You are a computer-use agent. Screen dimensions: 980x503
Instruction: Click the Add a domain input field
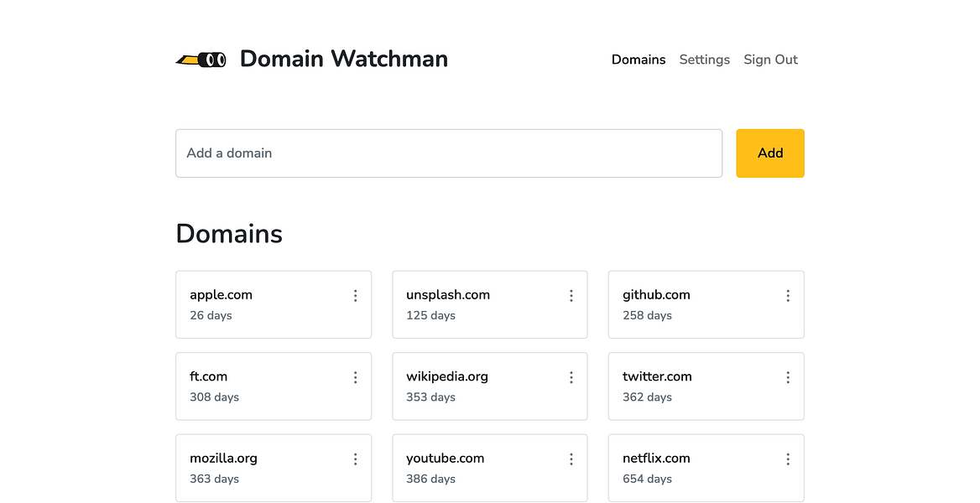[x=449, y=153]
